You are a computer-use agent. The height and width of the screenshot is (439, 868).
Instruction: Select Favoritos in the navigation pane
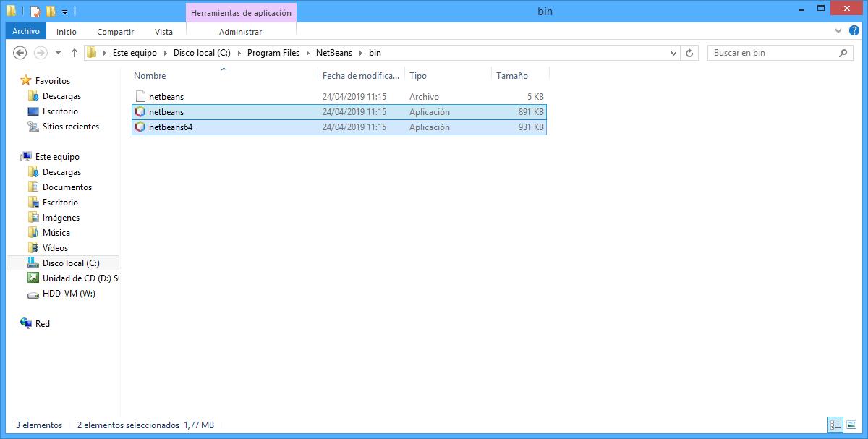(x=53, y=81)
